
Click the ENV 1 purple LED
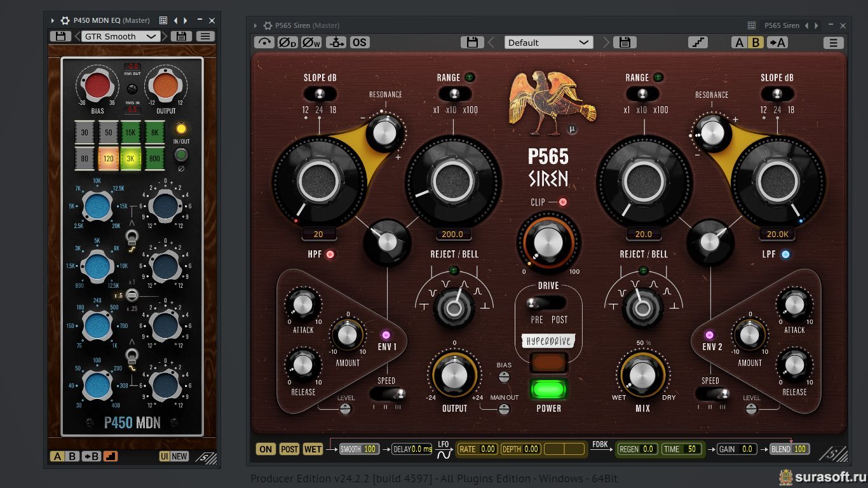tap(385, 335)
